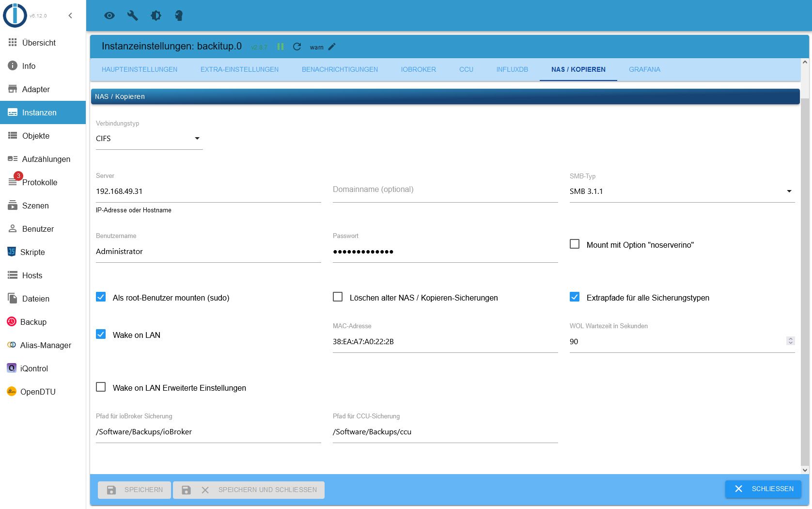Open the Skripte JS icon in the sidebar
Viewport: 812px width, 509px height.
click(x=12, y=252)
